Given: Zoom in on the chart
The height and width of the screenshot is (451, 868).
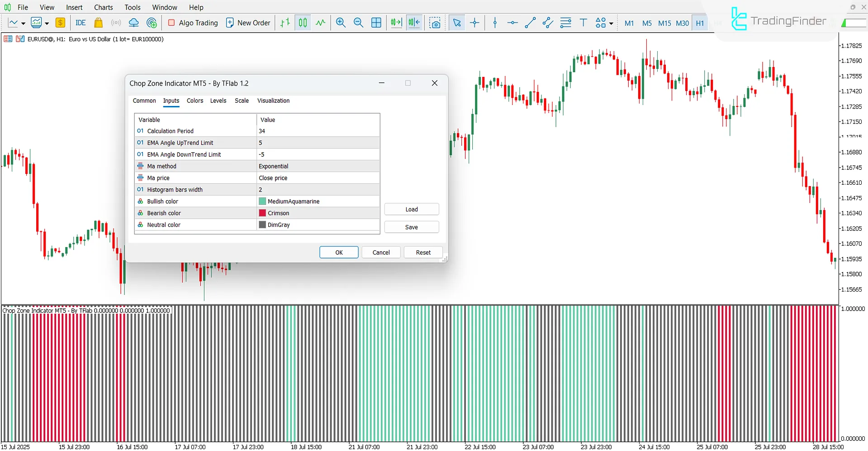Looking at the screenshot, I should tap(341, 23).
